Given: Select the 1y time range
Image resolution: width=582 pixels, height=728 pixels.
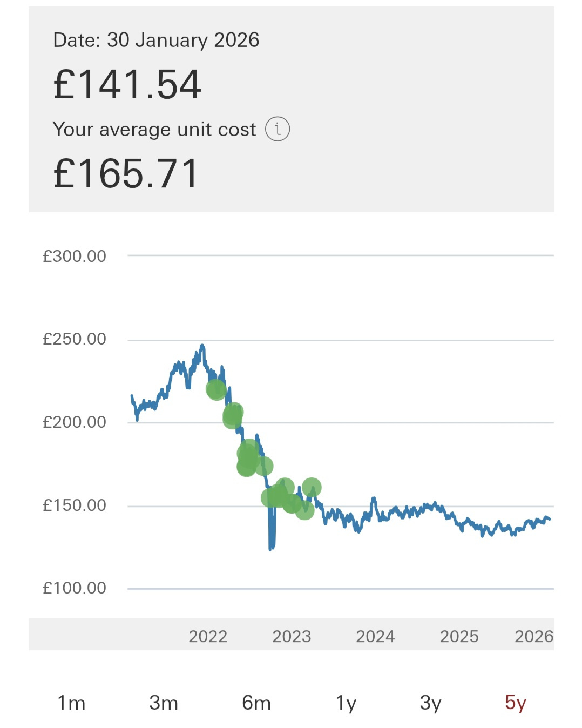Looking at the screenshot, I should tap(346, 703).
